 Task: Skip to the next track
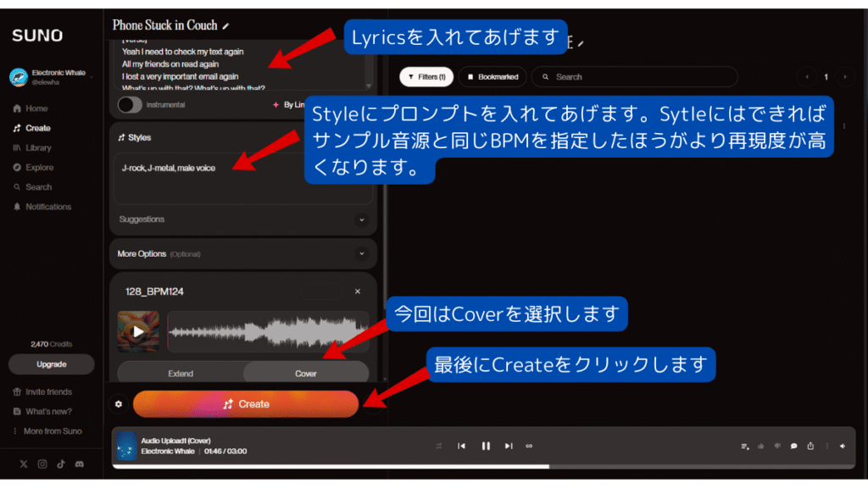click(x=509, y=446)
